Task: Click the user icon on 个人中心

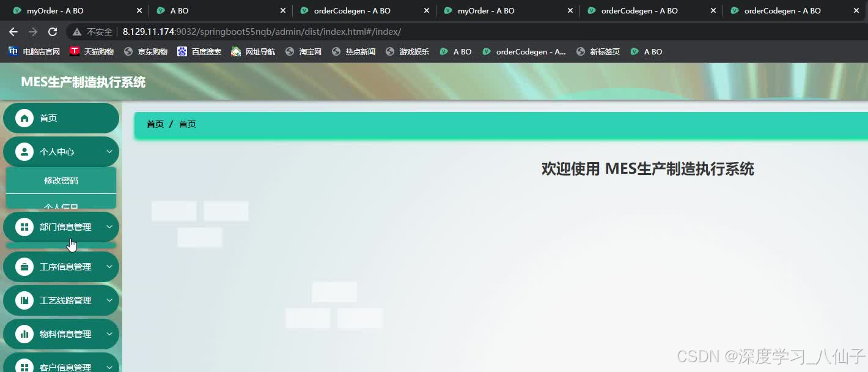Action: [24, 152]
